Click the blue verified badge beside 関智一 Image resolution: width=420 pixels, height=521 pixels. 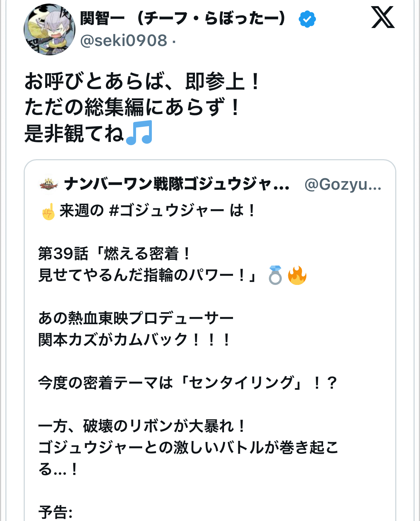click(307, 19)
